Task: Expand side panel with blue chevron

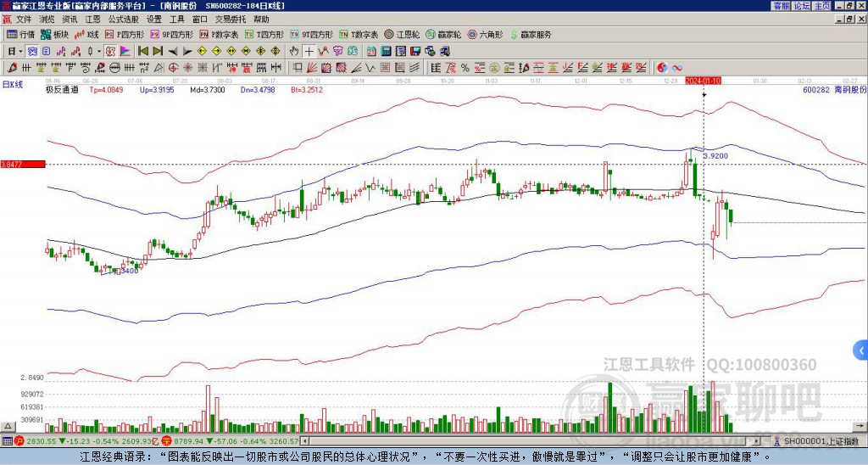Action: click(861, 350)
